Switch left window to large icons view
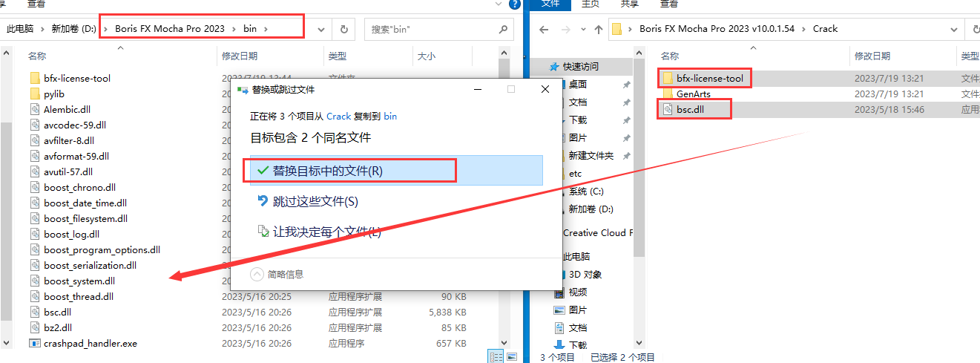This screenshot has height=363, width=980. coord(511,356)
